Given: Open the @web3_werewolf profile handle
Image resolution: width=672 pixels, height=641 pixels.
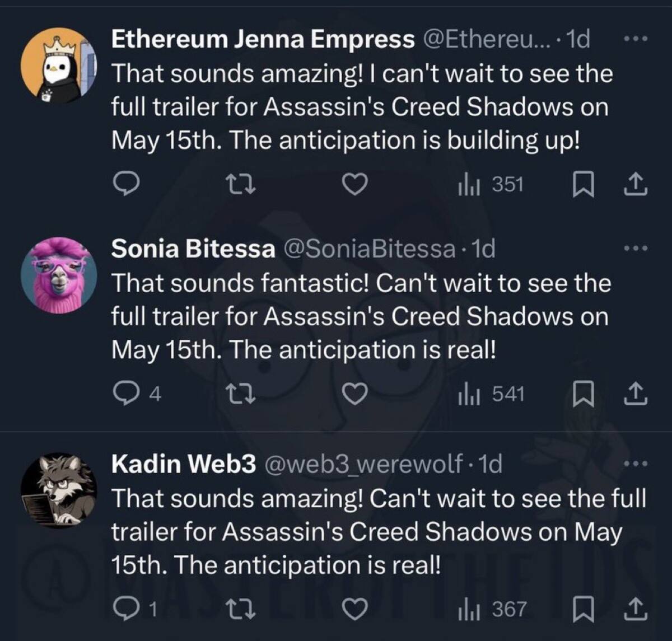Looking at the screenshot, I should 363,464.
